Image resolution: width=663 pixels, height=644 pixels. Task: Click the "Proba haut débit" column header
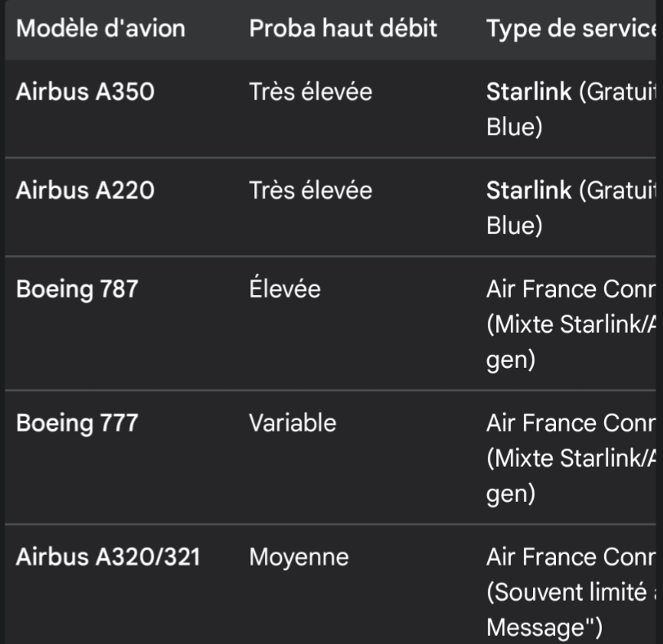343,29
